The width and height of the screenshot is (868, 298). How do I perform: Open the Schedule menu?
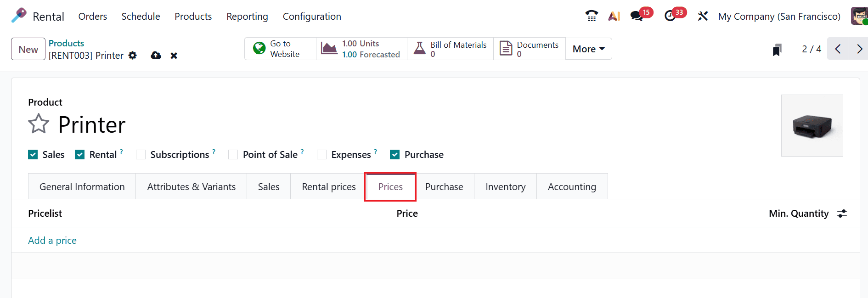coord(141,17)
